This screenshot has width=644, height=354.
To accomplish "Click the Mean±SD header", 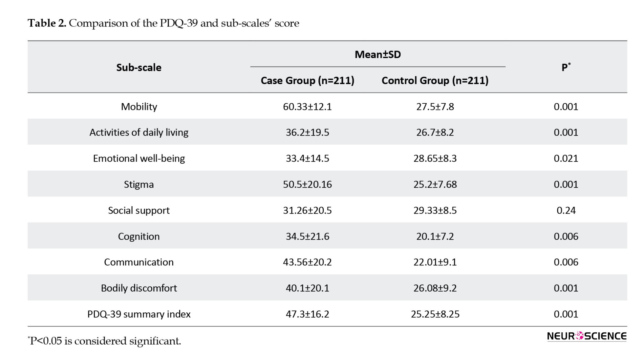I will coord(378,54).
